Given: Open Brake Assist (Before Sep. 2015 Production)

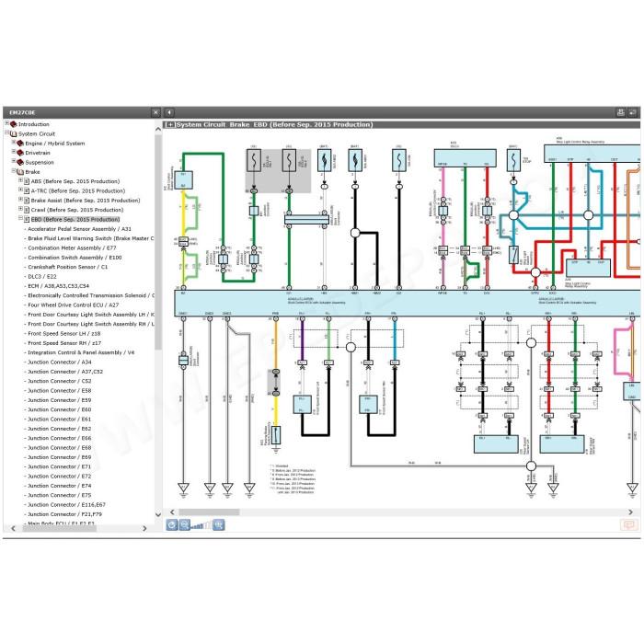Looking at the screenshot, I should click(86, 201).
